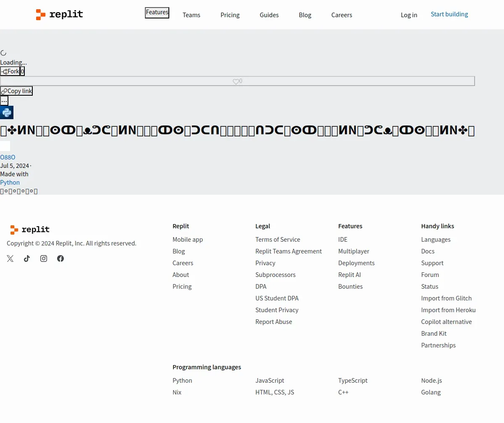Screen dimensions: 504x423
Task: Open the IDE footer link
Action: pyautogui.click(x=343, y=240)
